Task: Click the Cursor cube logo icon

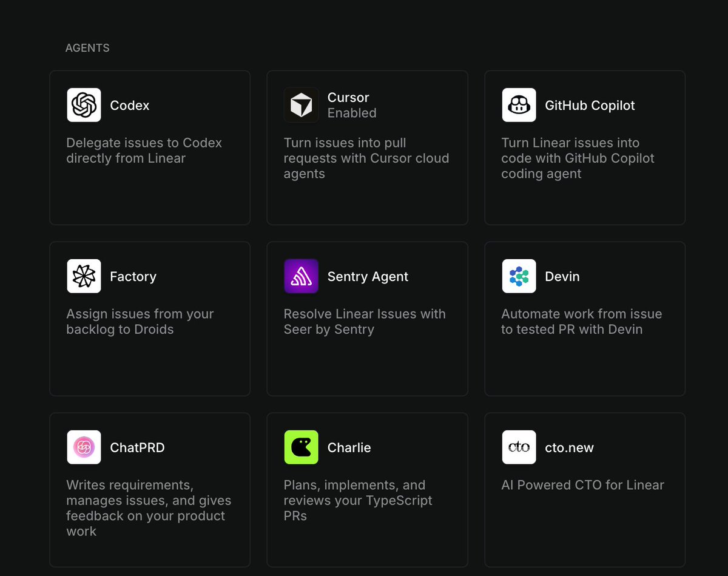Action: pyautogui.click(x=301, y=105)
